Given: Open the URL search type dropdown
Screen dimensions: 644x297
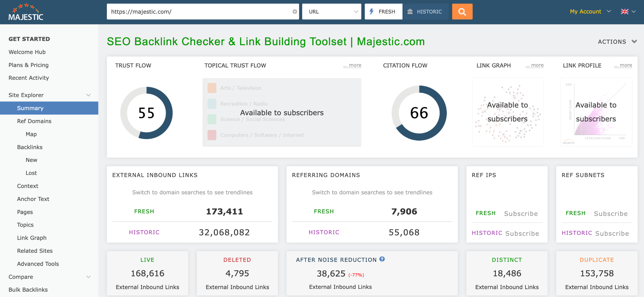Looking at the screenshot, I should 332,12.
